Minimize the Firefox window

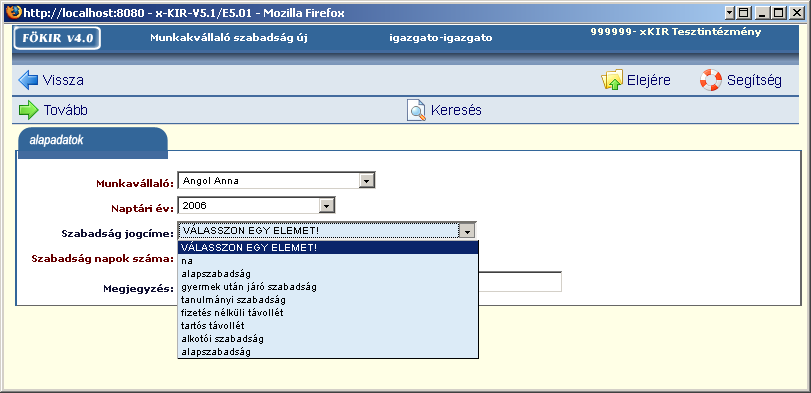[761, 13]
